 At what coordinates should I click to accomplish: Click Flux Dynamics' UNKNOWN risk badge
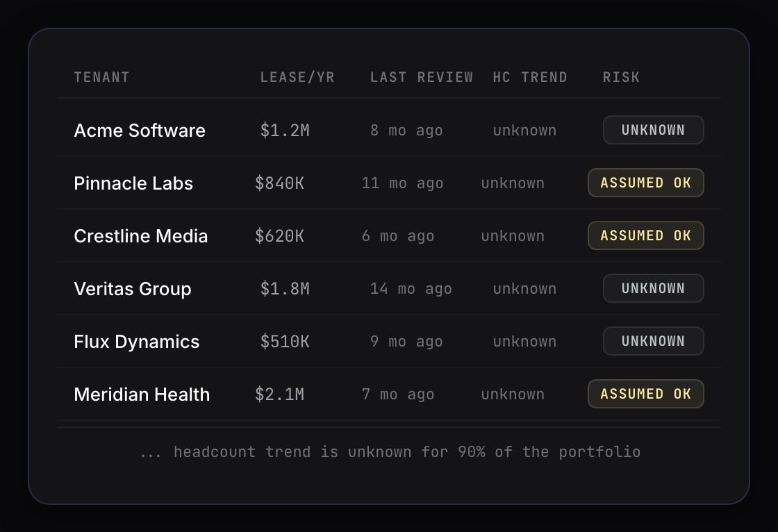tap(654, 341)
